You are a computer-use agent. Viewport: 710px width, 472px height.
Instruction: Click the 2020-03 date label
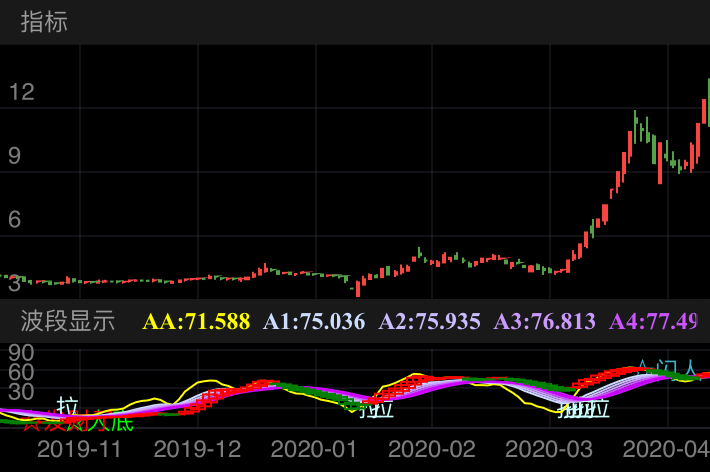pos(549,449)
